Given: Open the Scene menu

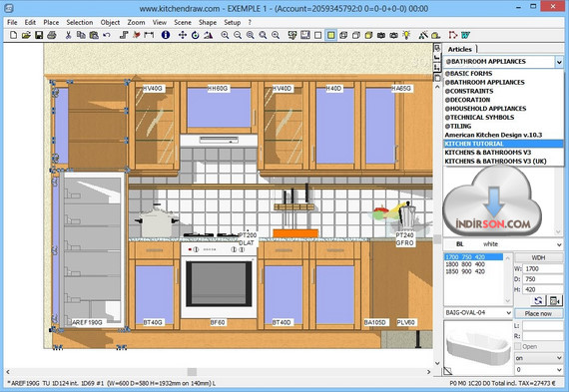Looking at the screenshot, I should coord(183,22).
